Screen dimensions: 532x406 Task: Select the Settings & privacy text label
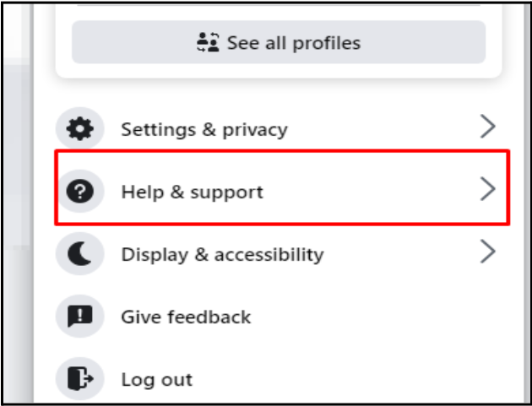click(204, 130)
